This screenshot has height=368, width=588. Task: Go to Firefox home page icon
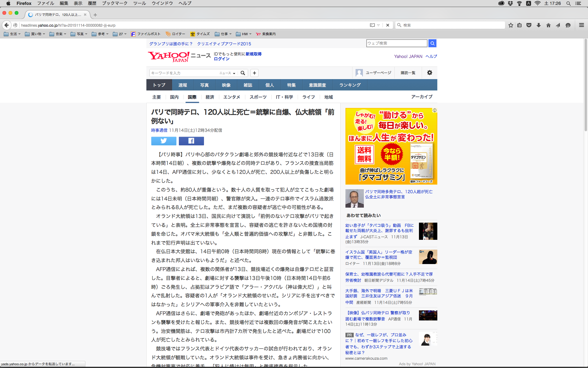click(x=548, y=25)
